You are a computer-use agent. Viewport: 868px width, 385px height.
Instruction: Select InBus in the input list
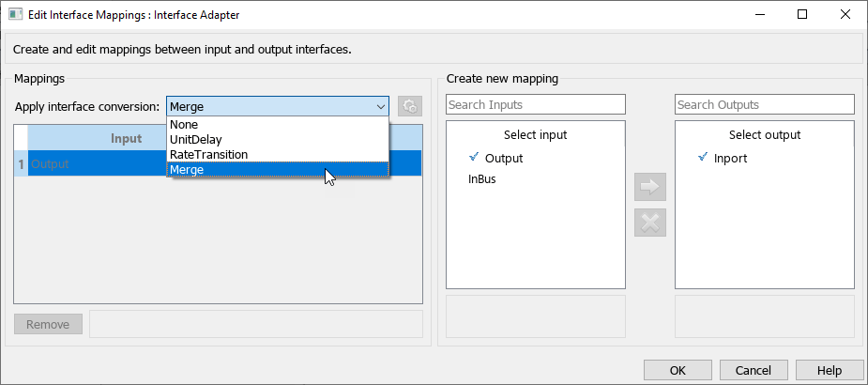click(482, 178)
